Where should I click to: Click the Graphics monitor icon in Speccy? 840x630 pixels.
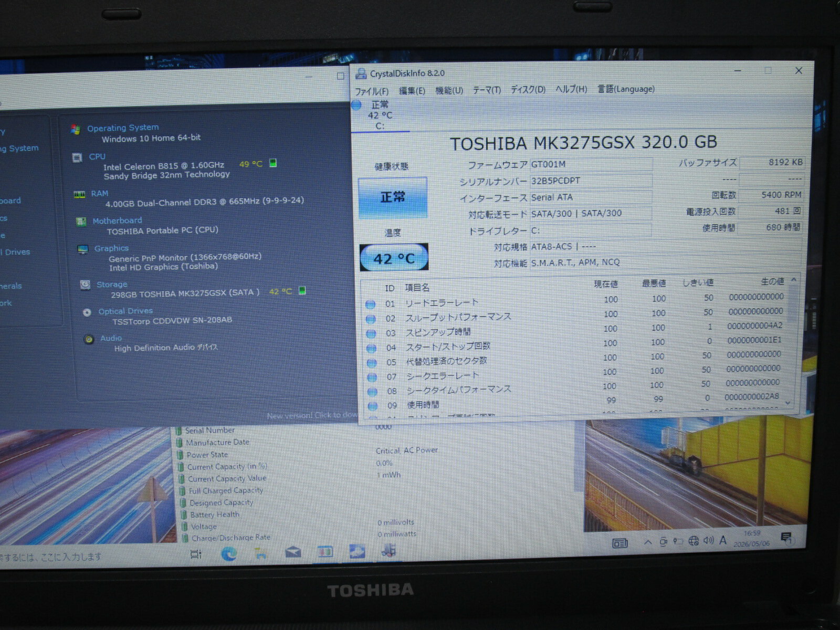pos(82,249)
